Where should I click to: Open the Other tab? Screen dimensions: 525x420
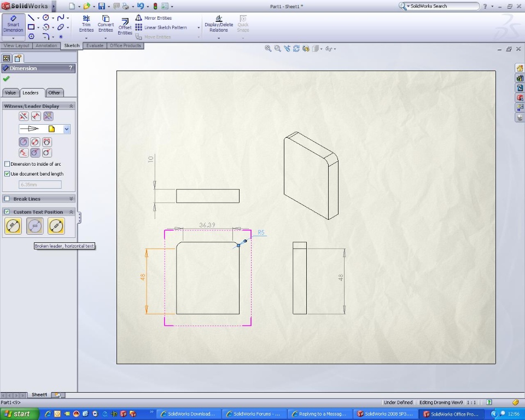tap(54, 93)
